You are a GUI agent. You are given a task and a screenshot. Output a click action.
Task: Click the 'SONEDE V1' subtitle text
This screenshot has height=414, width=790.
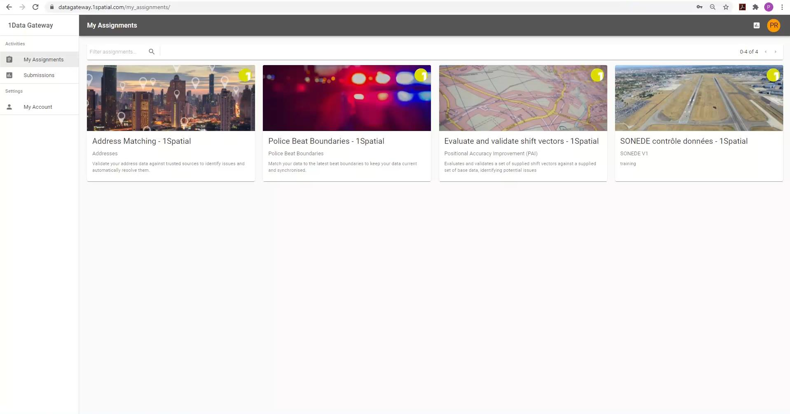(634, 154)
